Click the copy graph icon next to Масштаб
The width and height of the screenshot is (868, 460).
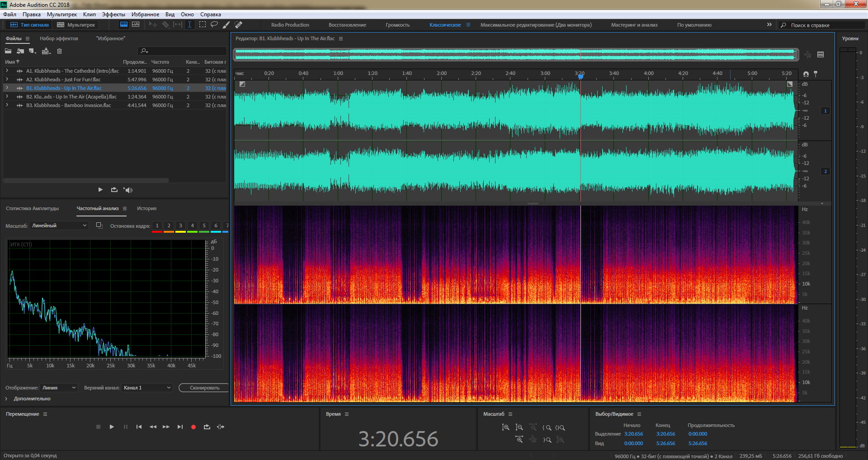(x=99, y=225)
